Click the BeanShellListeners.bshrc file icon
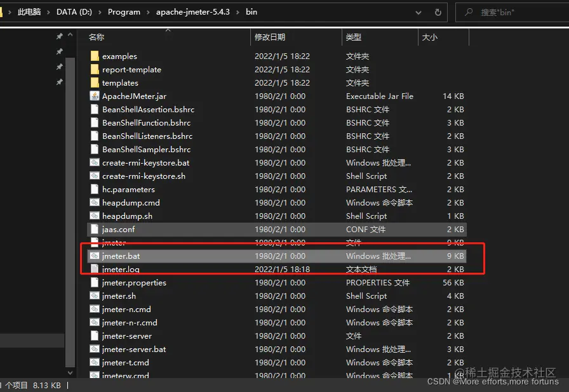This screenshot has width=569, height=392. [x=95, y=136]
